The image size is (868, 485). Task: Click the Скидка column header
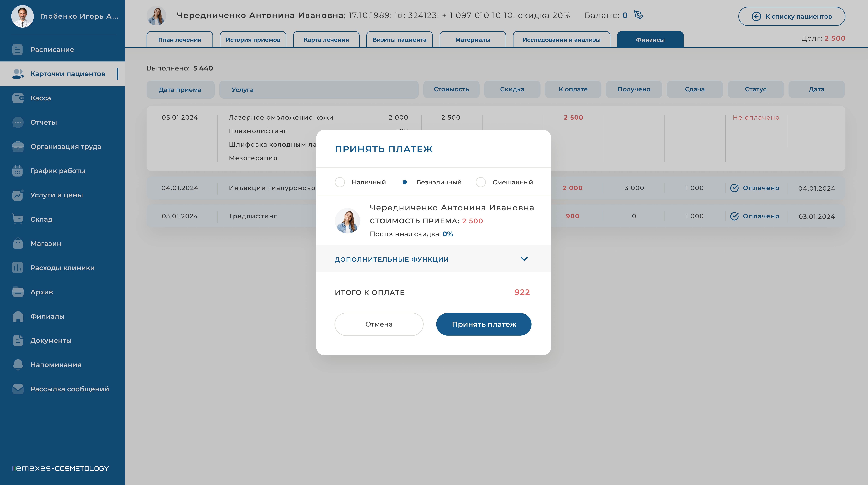pos(512,89)
